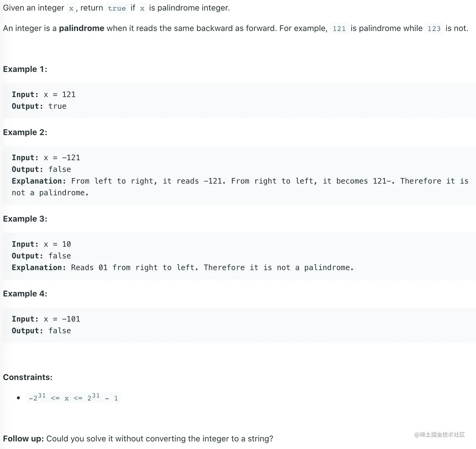Click the 'Example 2:' heading
The height and width of the screenshot is (449, 476).
pos(25,132)
